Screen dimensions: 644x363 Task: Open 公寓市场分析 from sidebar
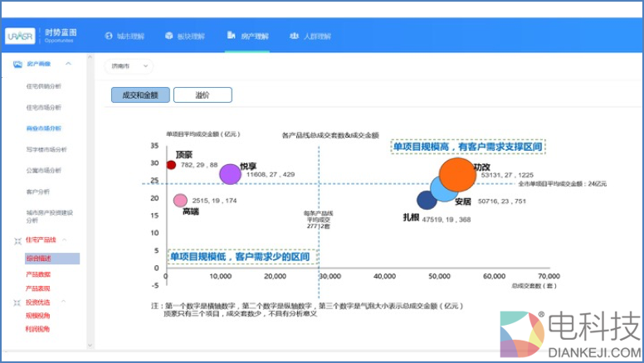click(43, 171)
